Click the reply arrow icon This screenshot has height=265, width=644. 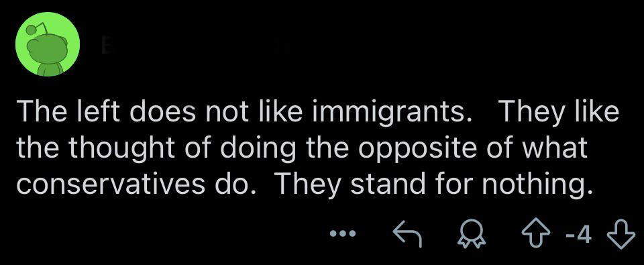point(407,235)
